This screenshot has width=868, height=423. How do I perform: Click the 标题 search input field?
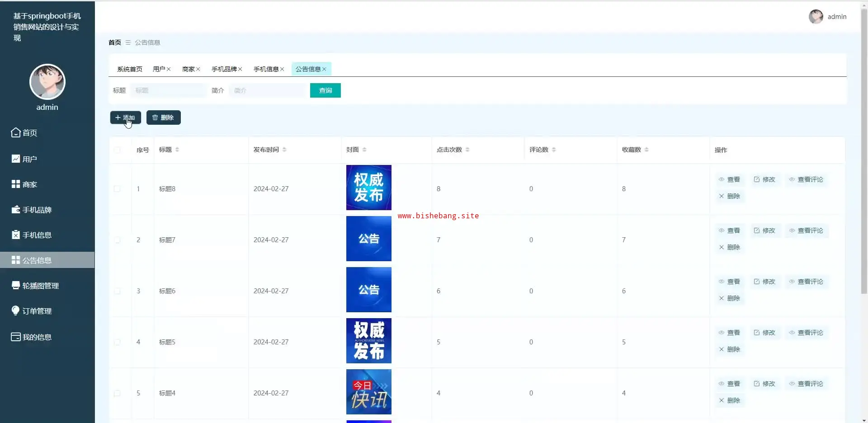[168, 90]
